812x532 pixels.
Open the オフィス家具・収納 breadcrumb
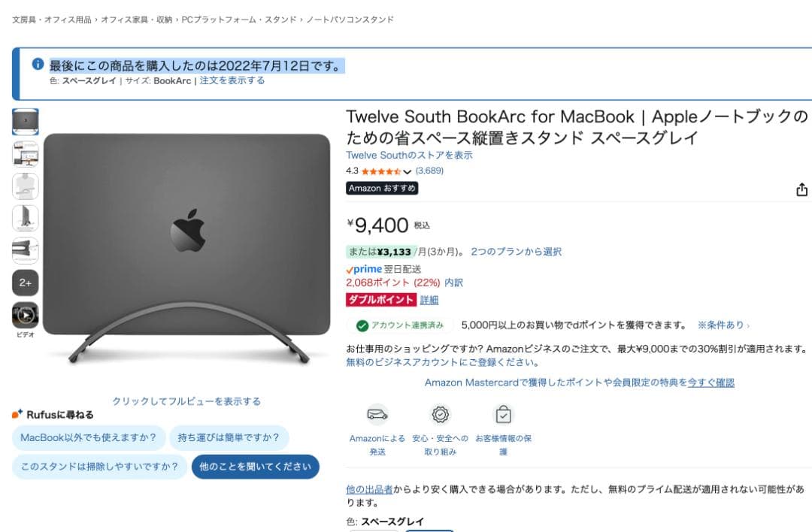click(136, 20)
